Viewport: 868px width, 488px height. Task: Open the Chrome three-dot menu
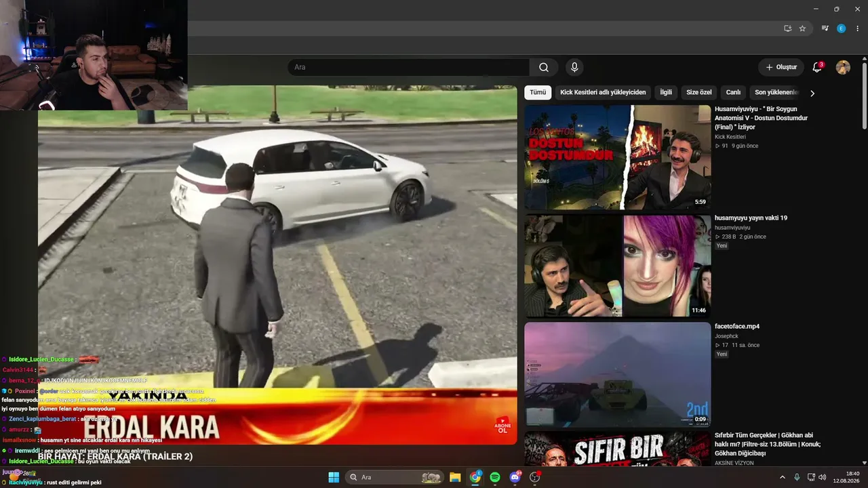click(x=858, y=28)
